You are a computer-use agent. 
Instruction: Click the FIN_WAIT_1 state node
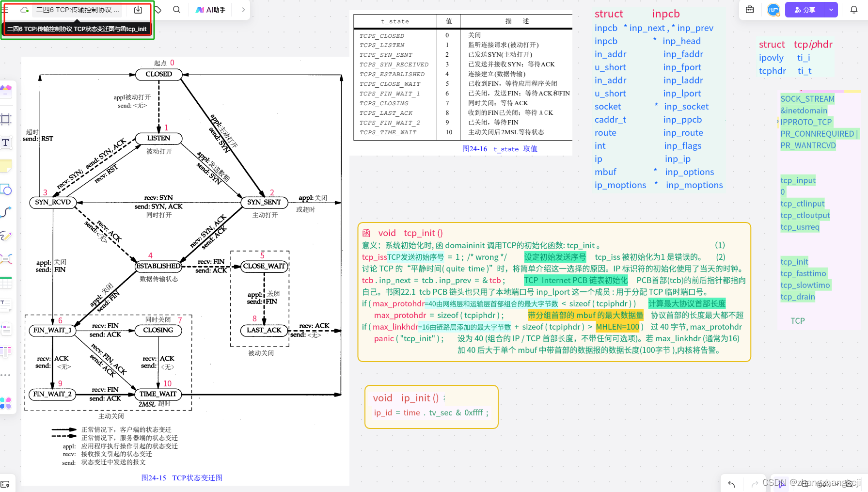coord(53,330)
